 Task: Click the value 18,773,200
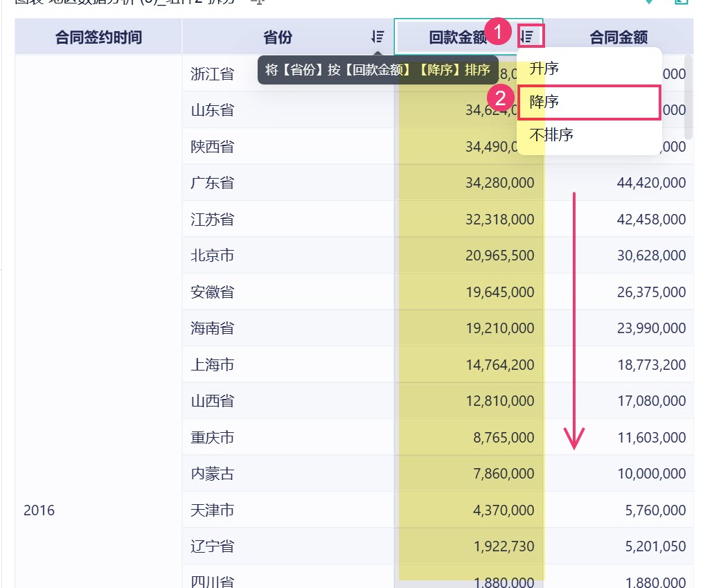[x=651, y=364]
